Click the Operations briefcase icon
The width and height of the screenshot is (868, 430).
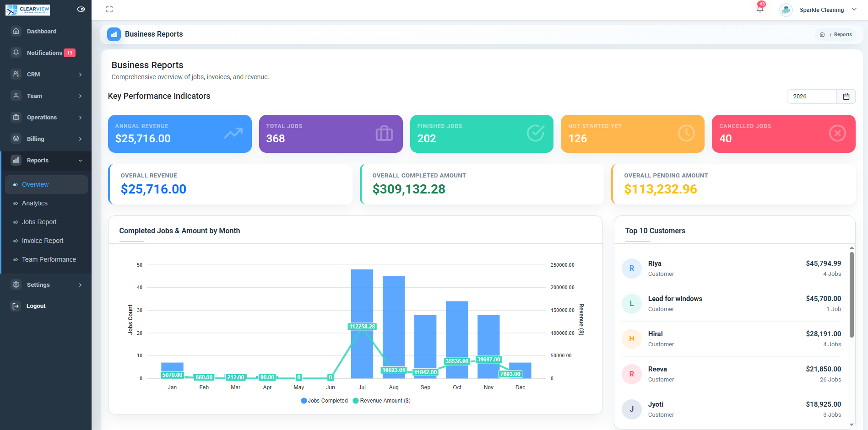[x=16, y=117]
